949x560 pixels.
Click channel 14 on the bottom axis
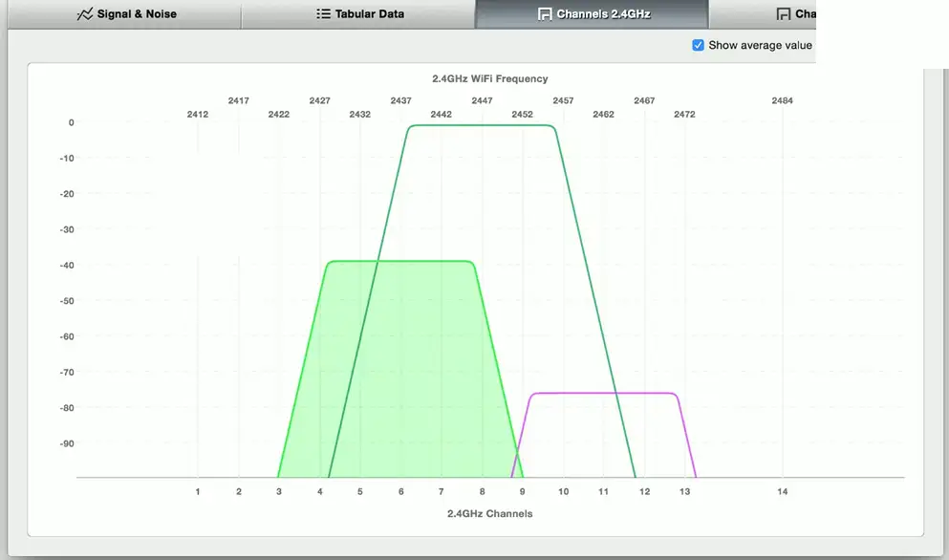(782, 491)
